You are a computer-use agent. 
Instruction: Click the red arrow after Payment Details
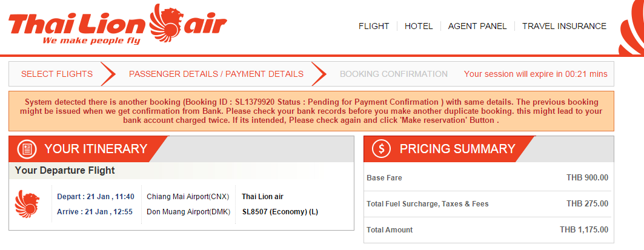pos(319,74)
